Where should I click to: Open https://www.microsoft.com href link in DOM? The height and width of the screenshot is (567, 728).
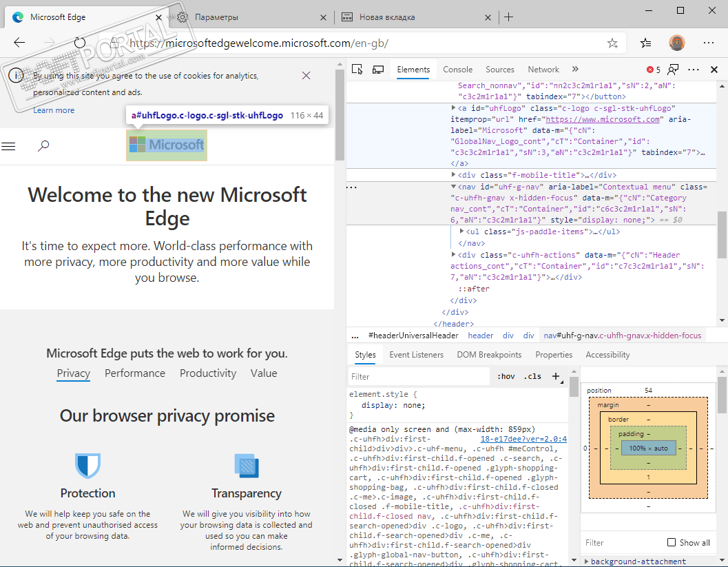[x=603, y=119]
